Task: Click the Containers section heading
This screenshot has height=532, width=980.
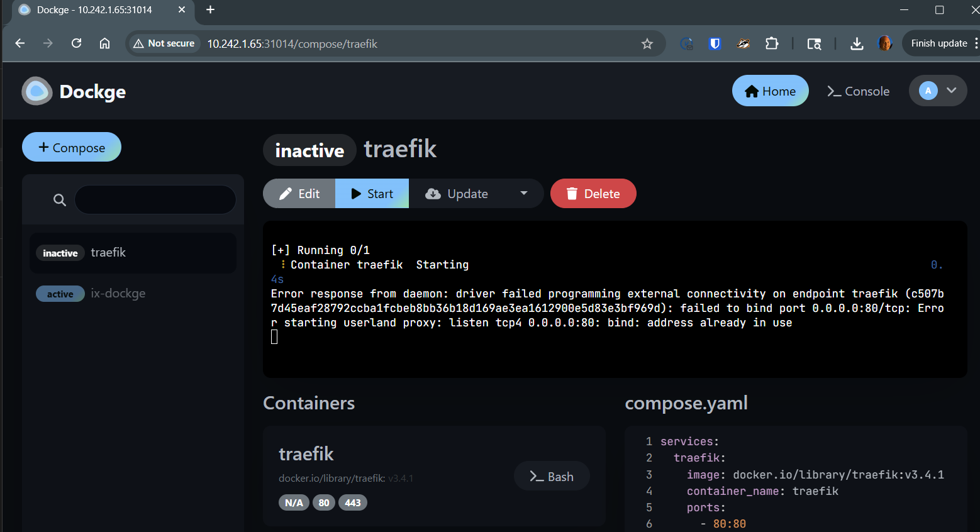Action: coord(309,402)
